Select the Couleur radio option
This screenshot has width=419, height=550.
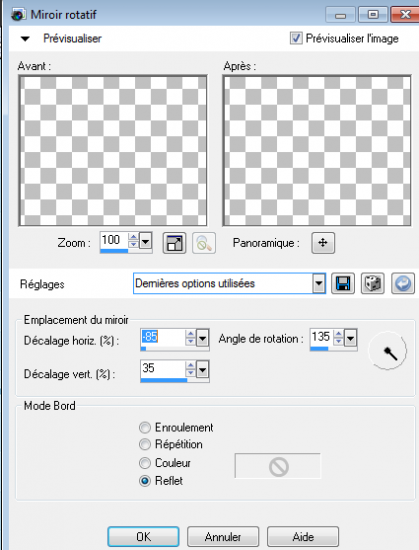click(x=145, y=463)
